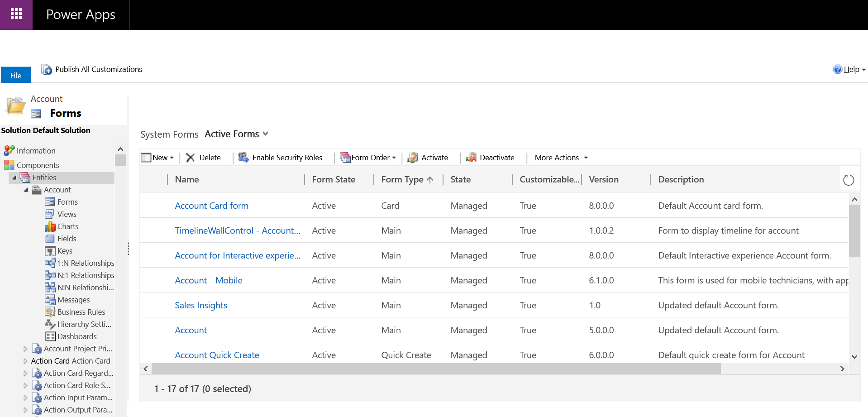Open the app launcher waffle icon
868x417 pixels.
16,14
